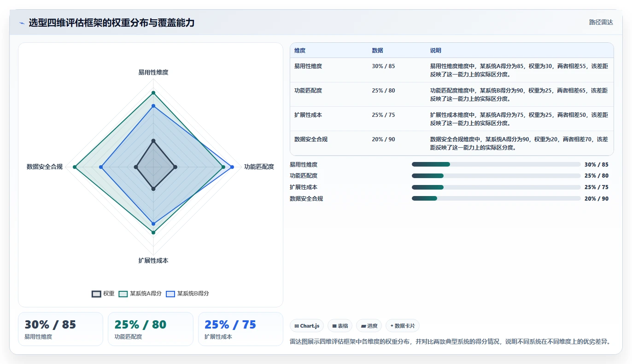Click the 路径雷达 label in the header
Screen dimensions: 632x364
tap(601, 22)
